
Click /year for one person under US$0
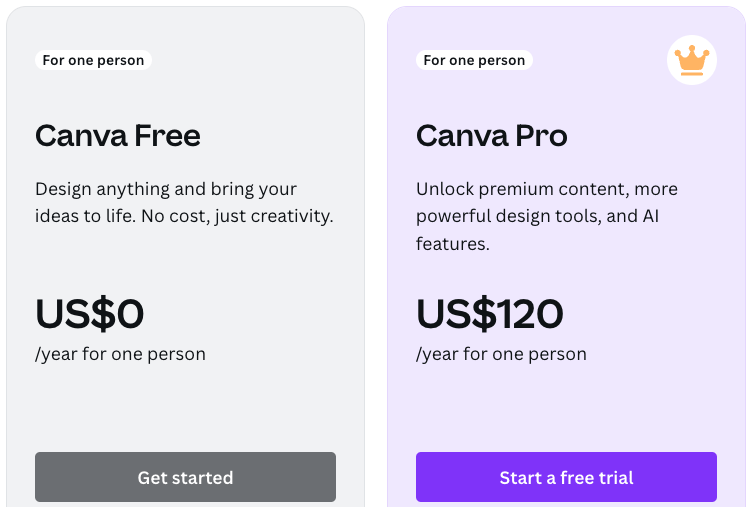coord(120,354)
